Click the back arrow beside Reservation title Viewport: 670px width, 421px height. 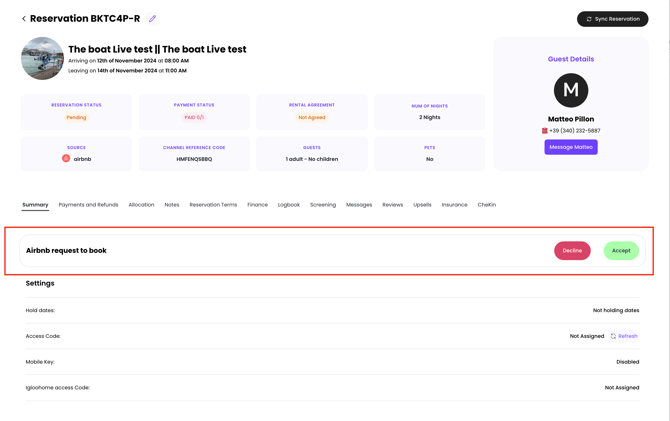tap(24, 19)
